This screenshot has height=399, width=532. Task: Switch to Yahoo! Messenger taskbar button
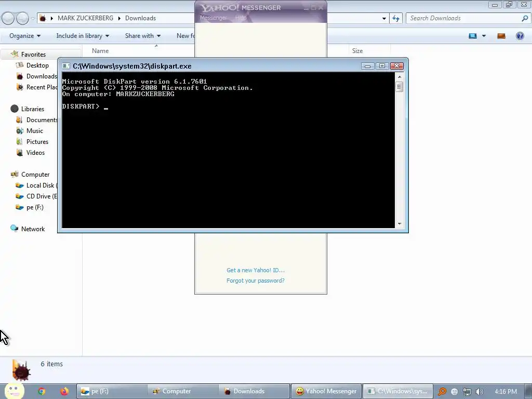[x=326, y=391]
